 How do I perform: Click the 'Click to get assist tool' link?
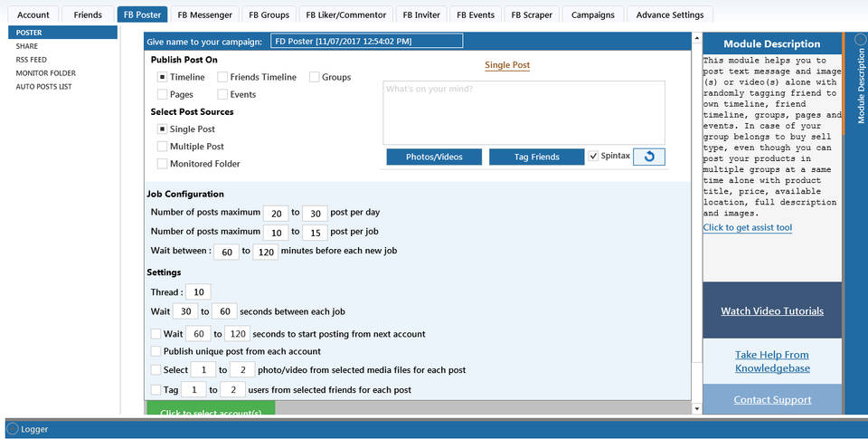[747, 227]
